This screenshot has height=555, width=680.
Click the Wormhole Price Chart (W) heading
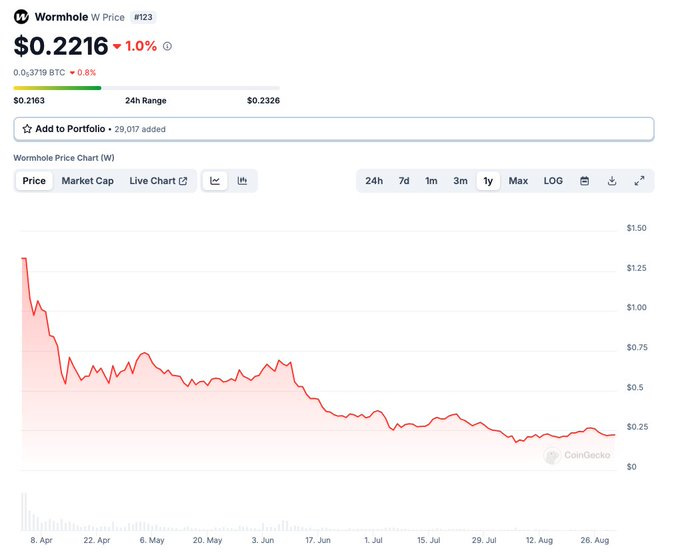point(64,158)
